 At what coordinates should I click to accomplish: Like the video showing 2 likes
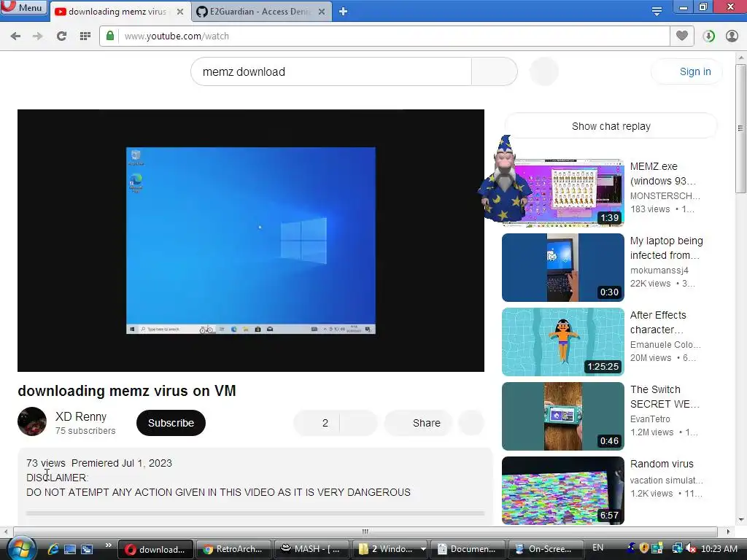point(317,423)
